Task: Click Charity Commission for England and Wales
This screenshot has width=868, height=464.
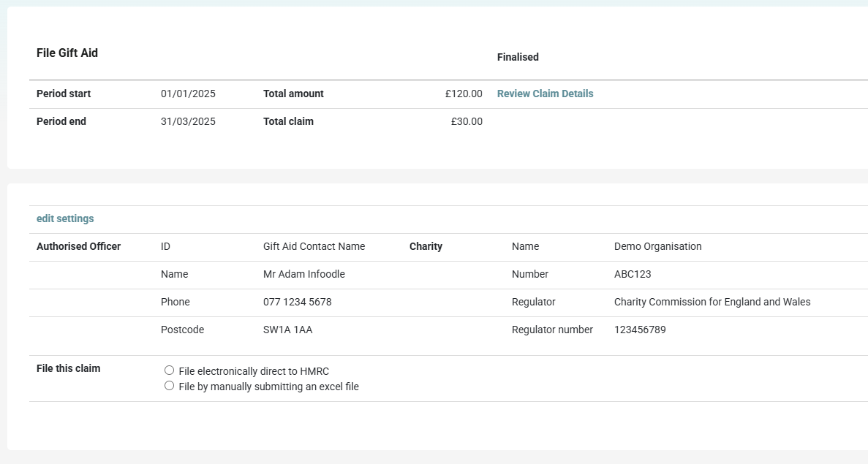Action: pyautogui.click(x=712, y=302)
